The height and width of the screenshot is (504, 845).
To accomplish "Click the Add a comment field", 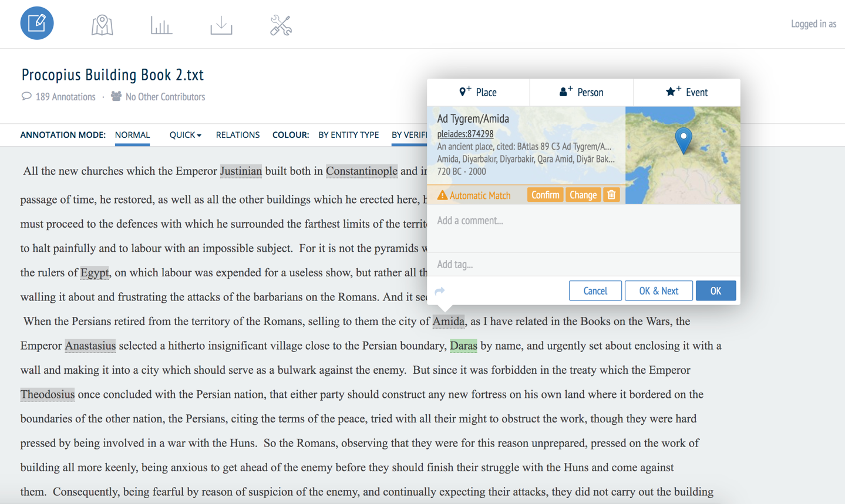I will (583, 221).
